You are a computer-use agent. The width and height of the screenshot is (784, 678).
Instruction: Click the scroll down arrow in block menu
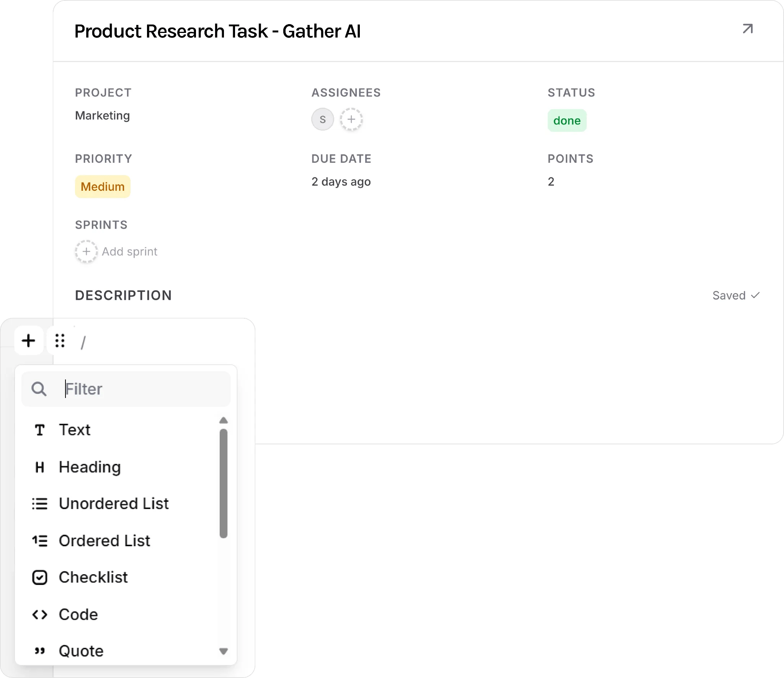tap(224, 651)
